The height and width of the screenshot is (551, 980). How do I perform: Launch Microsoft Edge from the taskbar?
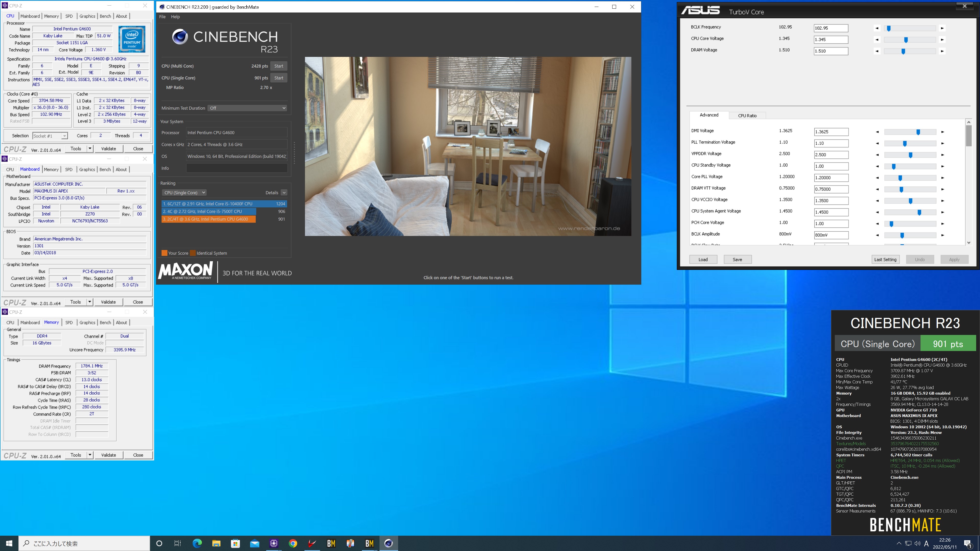pos(197,543)
